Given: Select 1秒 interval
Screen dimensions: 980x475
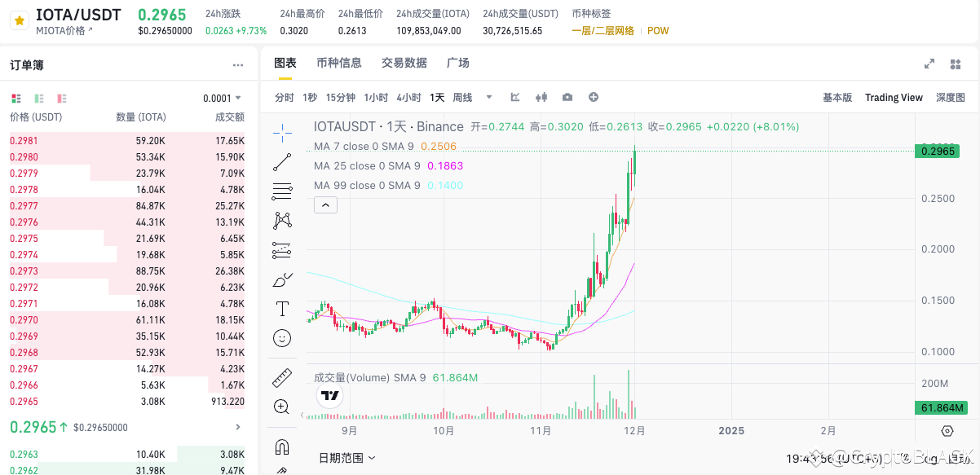Looking at the screenshot, I should 310,98.
